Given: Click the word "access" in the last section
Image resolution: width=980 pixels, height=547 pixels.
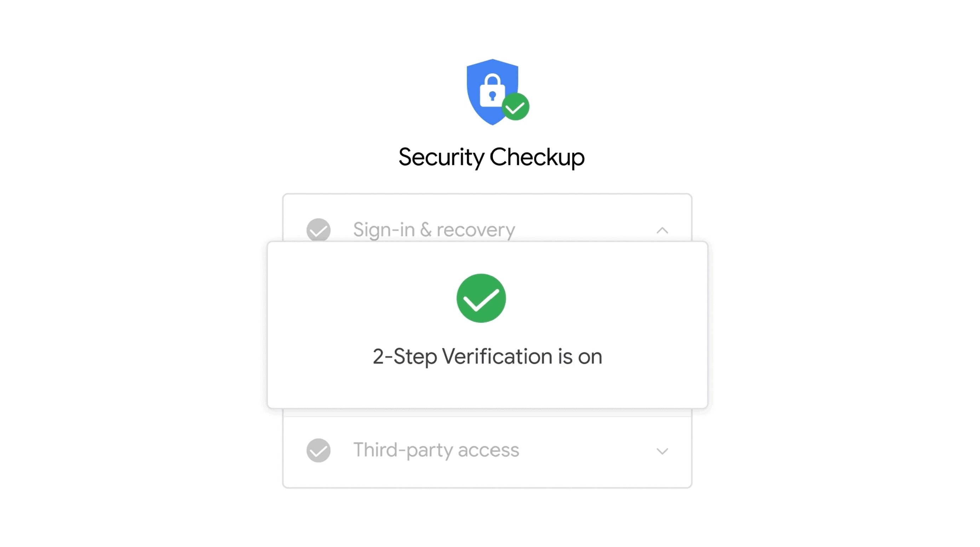Looking at the screenshot, I should (x=488, y=450).
